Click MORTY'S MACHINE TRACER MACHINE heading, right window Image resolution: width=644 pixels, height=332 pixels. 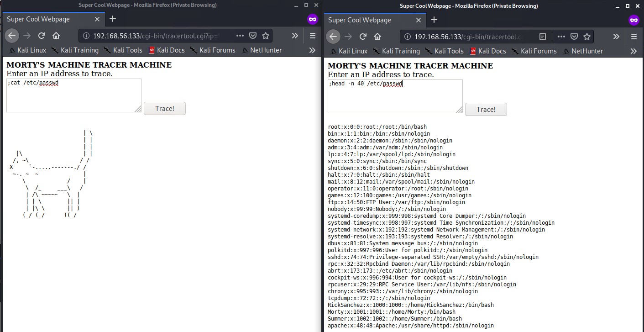tap(410, 66)
